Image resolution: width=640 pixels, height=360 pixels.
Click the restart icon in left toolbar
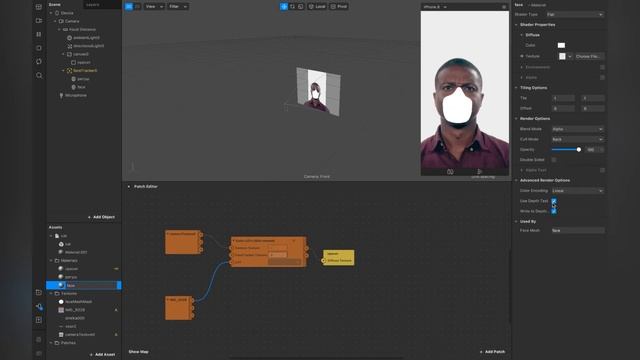39,62
